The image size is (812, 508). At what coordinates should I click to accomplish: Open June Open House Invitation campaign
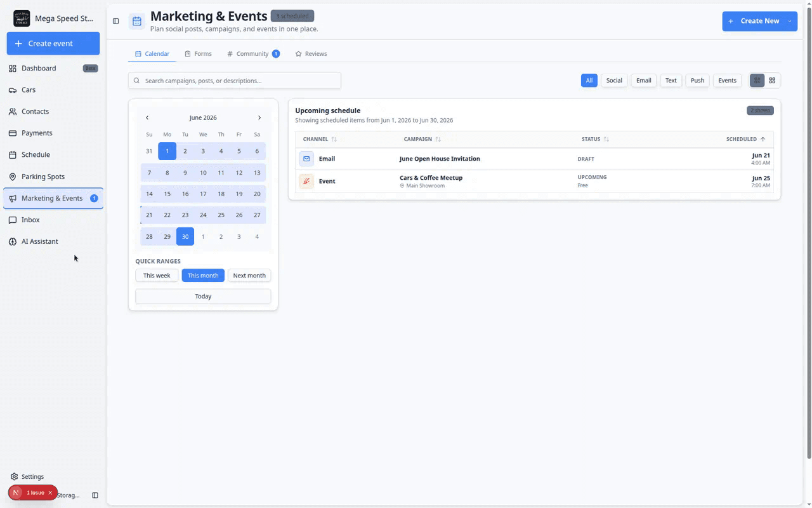tap(440, 159)
